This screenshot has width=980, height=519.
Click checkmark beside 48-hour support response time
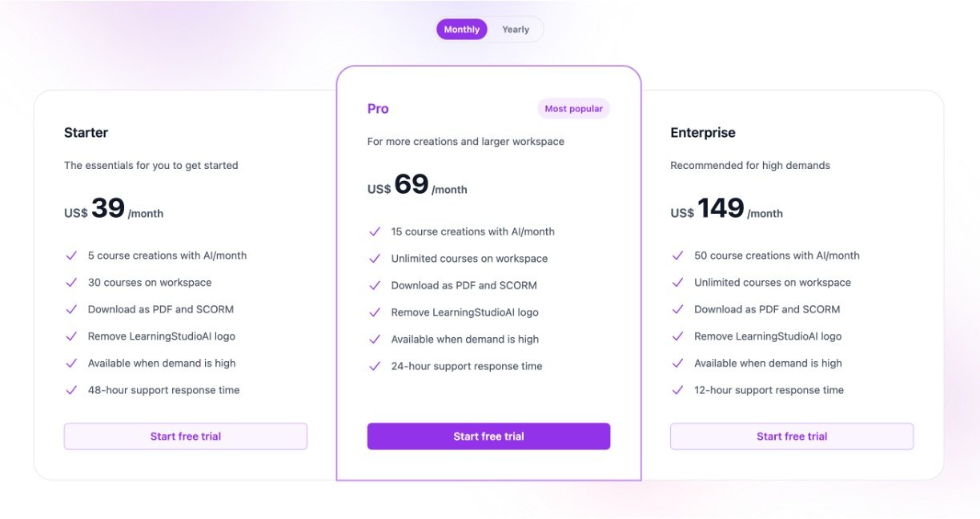tap(71, 390)
